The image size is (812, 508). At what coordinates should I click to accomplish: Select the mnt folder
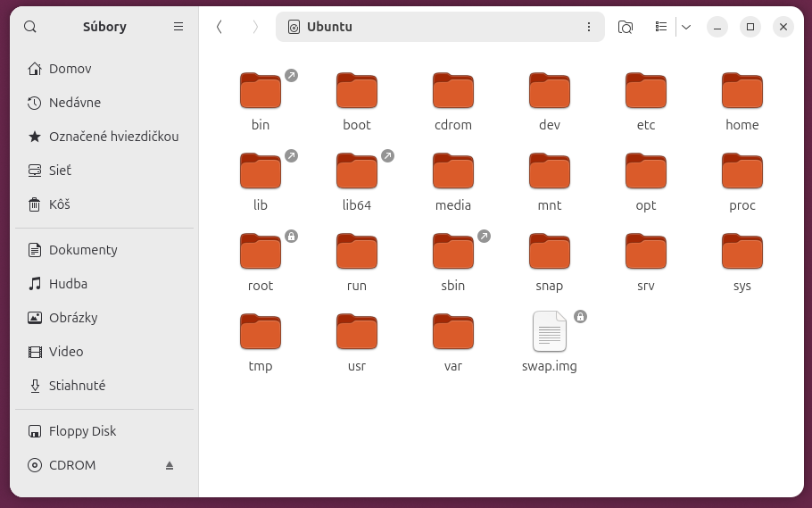[550, 171]
